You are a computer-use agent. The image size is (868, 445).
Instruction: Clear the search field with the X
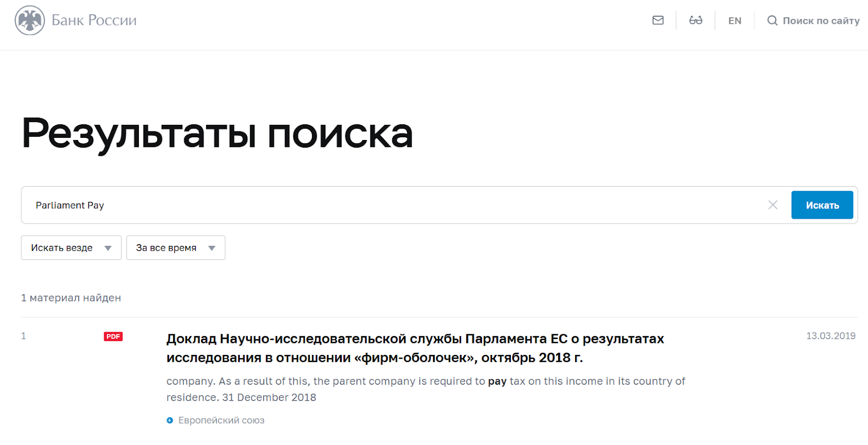point(773,205)
